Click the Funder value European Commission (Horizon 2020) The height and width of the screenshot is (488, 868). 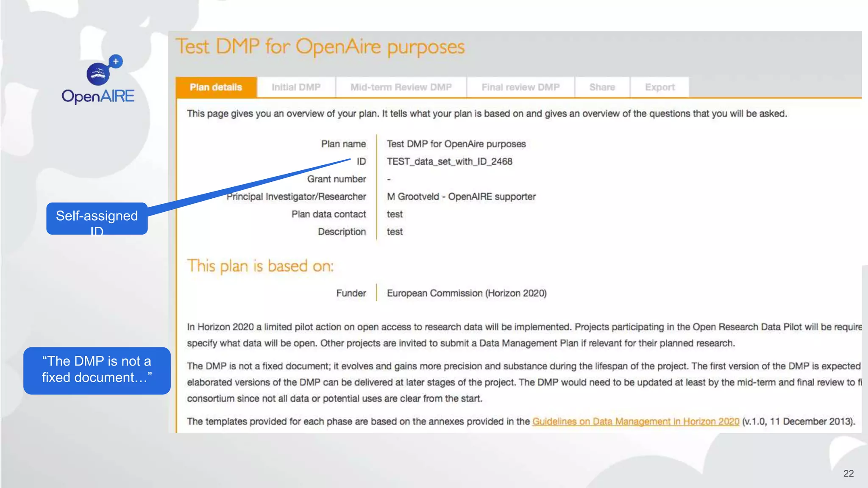[467, 293]
